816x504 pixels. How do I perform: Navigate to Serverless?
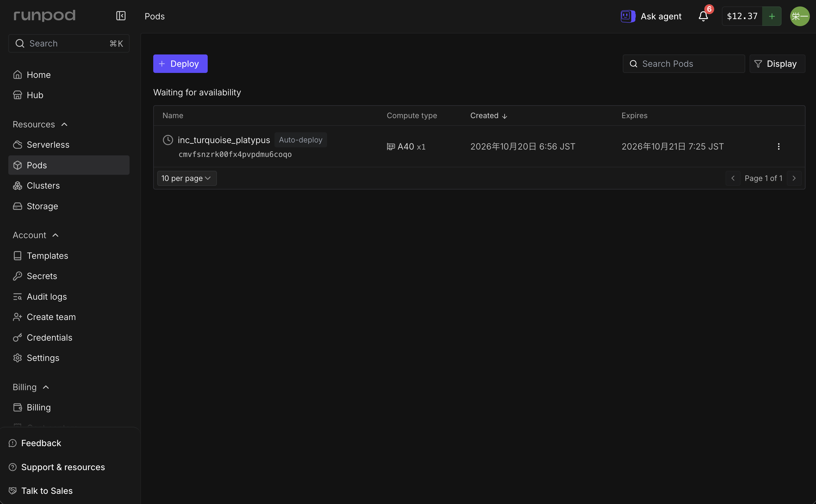click(x=69, y=145)
